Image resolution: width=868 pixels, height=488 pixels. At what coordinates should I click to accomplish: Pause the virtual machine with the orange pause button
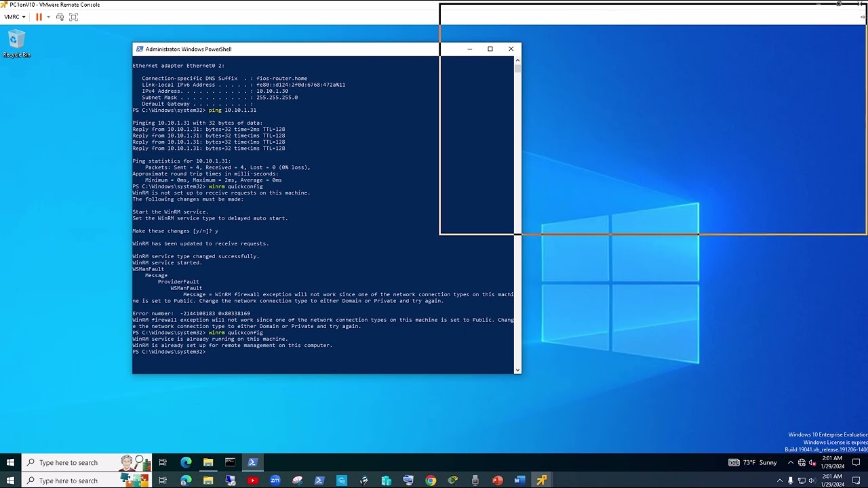(39, 17)
